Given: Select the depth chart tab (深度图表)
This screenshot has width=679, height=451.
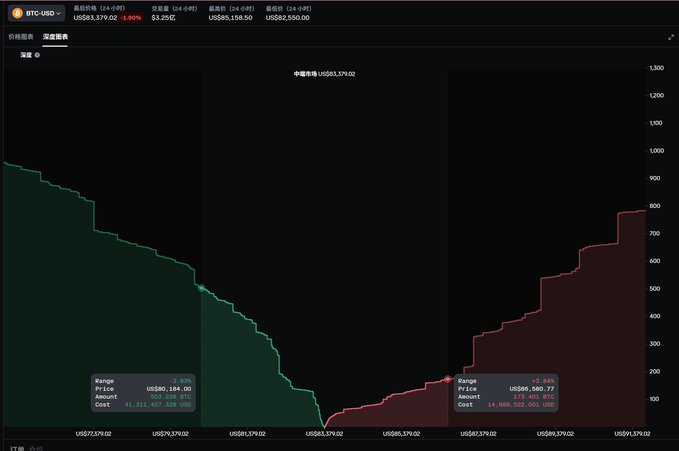Looking at the screenshot, I should [x=55, y=37].
